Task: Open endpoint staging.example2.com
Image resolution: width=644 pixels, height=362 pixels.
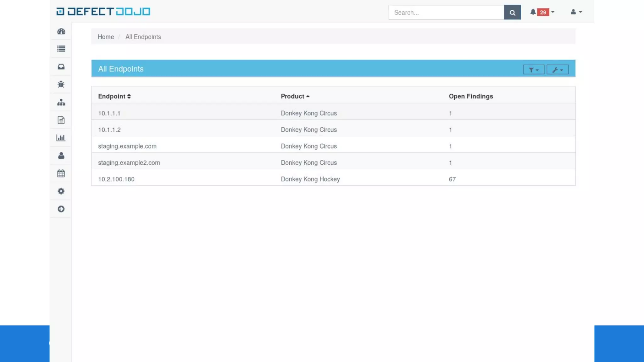Action: click(x=129, y=162)
